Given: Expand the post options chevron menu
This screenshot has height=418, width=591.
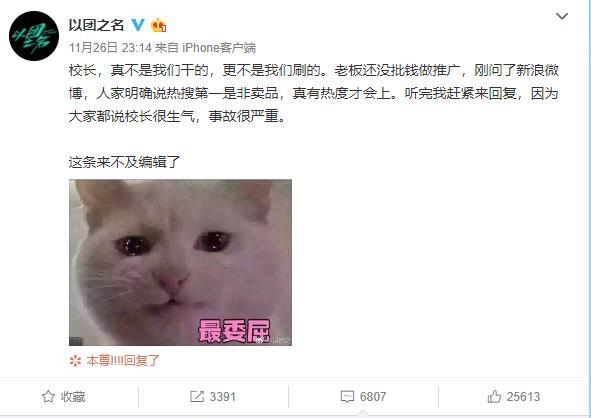Looking at the screenshot, I should click(562, 16).
